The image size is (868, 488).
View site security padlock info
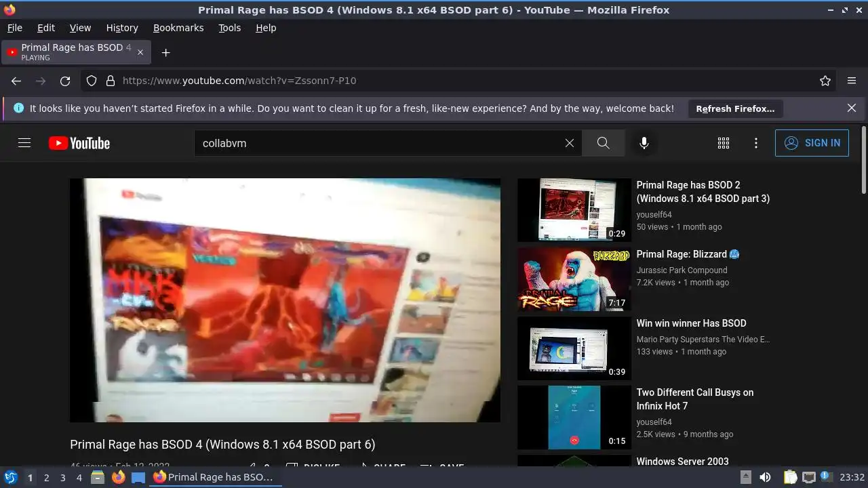tap(111, 81)
